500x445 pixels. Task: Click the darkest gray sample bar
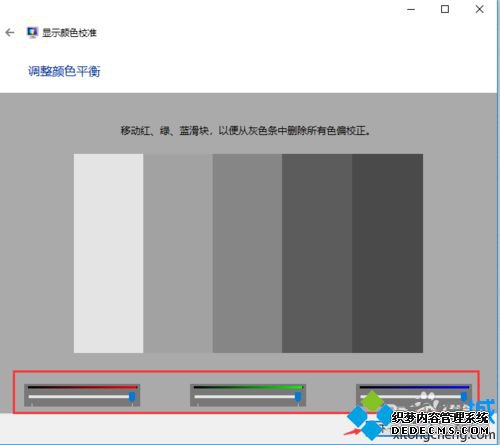(x=387, y=253)
